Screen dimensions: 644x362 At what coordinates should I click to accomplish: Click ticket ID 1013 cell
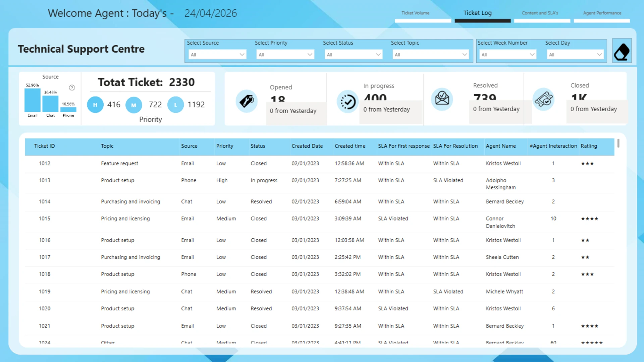44,180
